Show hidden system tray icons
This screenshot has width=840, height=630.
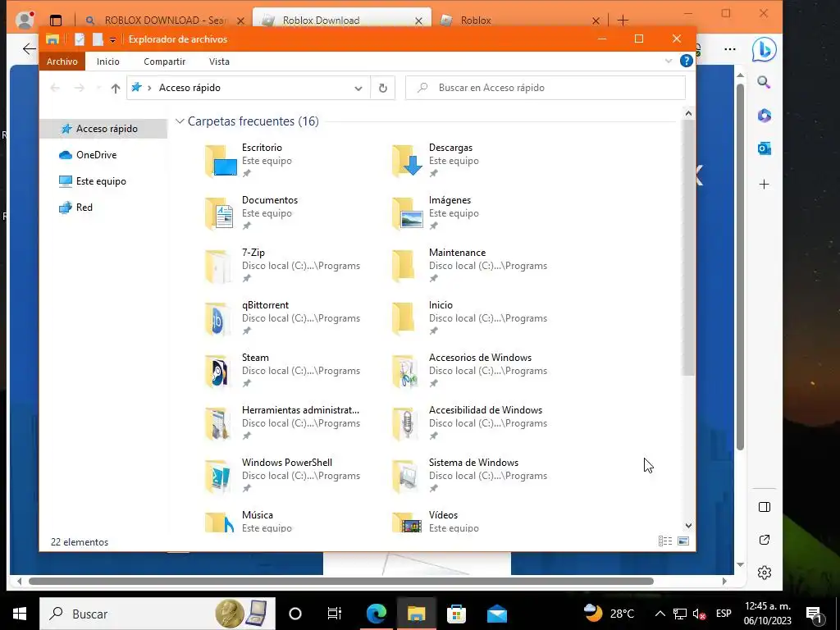(660, 614)
